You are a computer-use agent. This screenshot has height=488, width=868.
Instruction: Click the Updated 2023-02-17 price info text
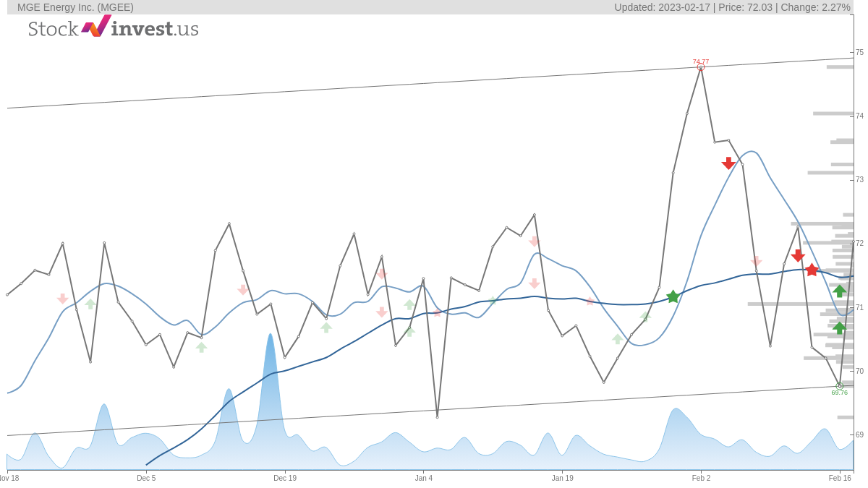tap(732, 7)
